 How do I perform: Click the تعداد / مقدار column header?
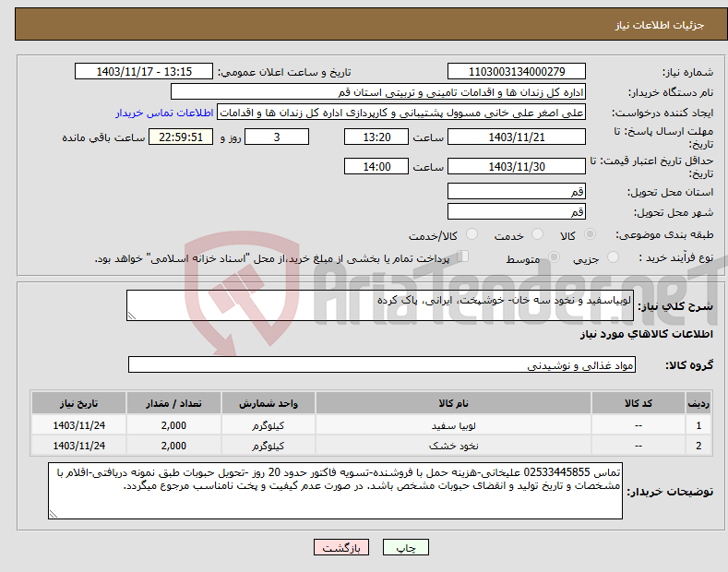[173, 403]
